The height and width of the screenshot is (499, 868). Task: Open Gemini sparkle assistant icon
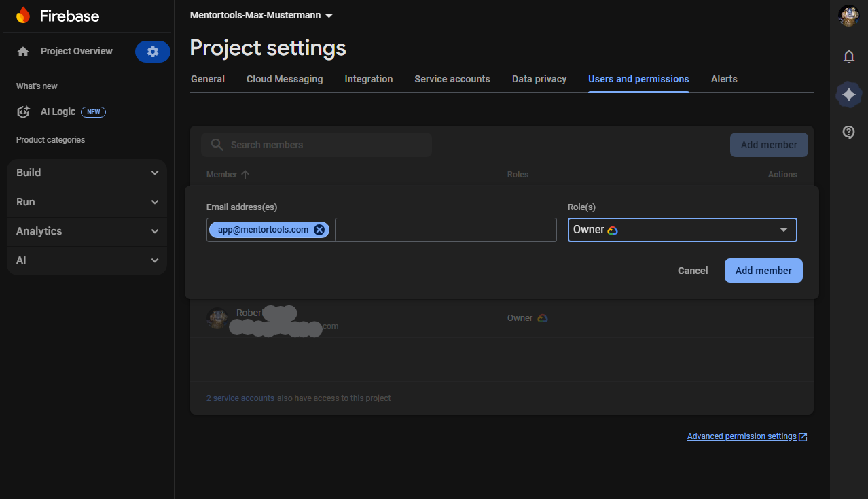pos(849,95)
